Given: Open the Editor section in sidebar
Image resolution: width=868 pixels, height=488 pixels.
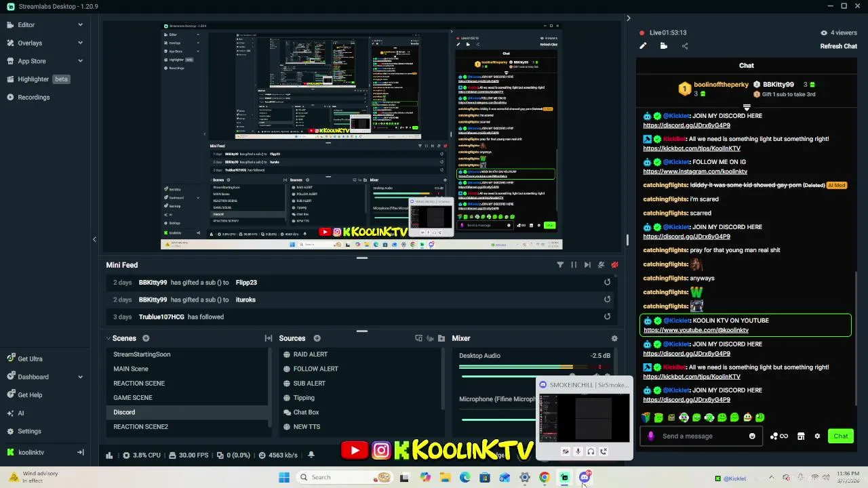Looking at the screenshot, I should pos(26,24).
